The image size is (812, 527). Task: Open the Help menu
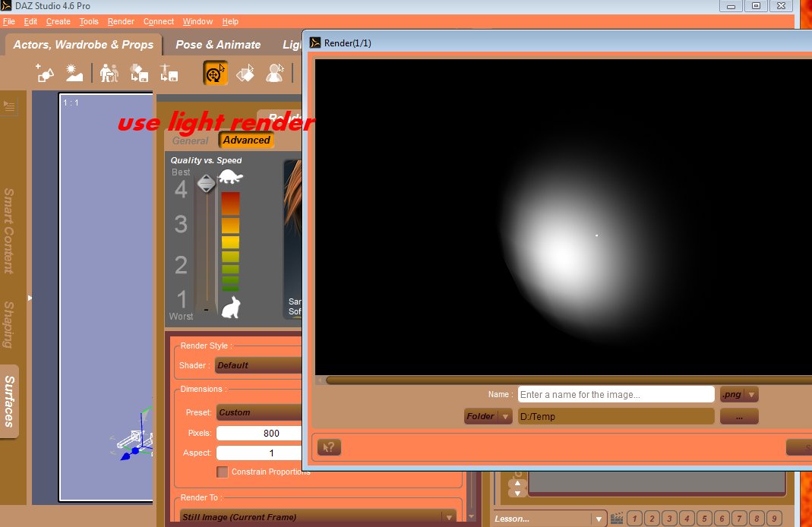point(230,21)
